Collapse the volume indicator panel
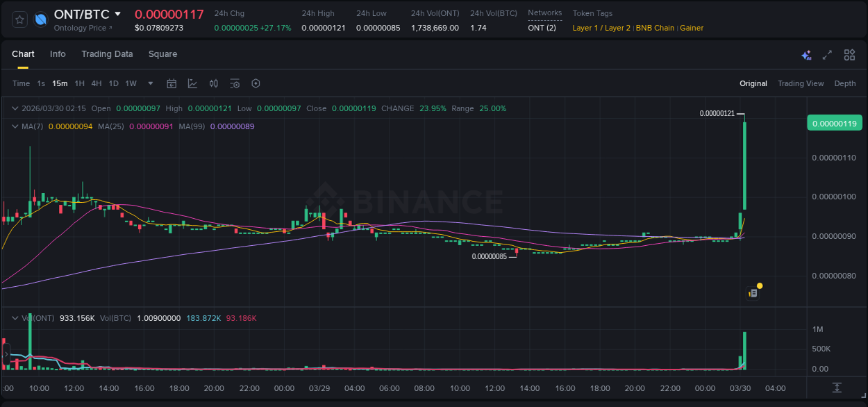The height and width of the screenshot is (407, 868). pyautogui.click(x=15, y=317)
